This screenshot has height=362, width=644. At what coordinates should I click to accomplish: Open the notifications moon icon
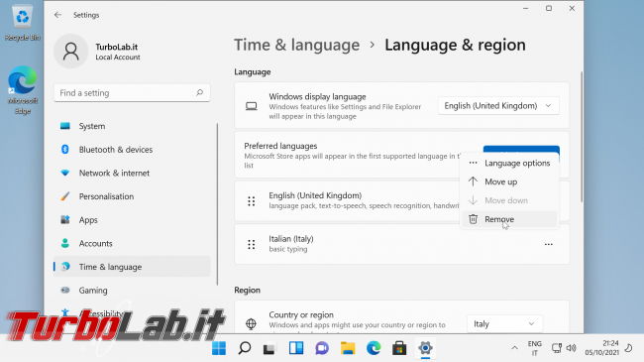tap(629, 348)
